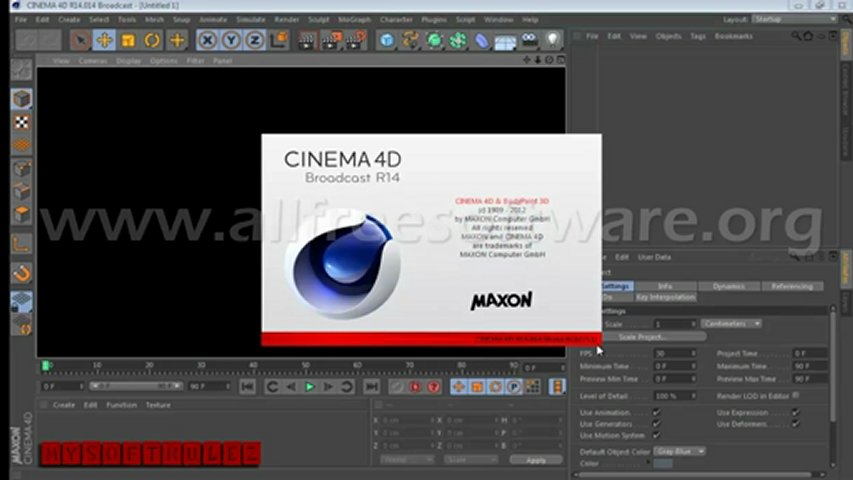Select Texture mode checkerboard icon

[x=22, y=122]
